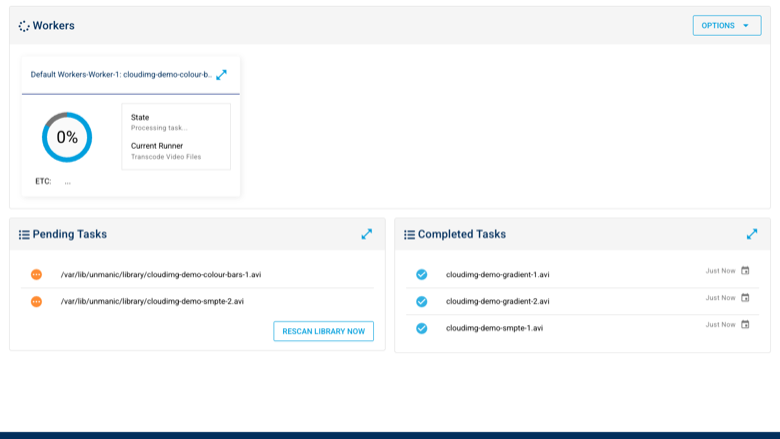Viewport: 780px width, 439px height.
Task: Click the State label
Action: pyautogui.click(x=140, y=117)
